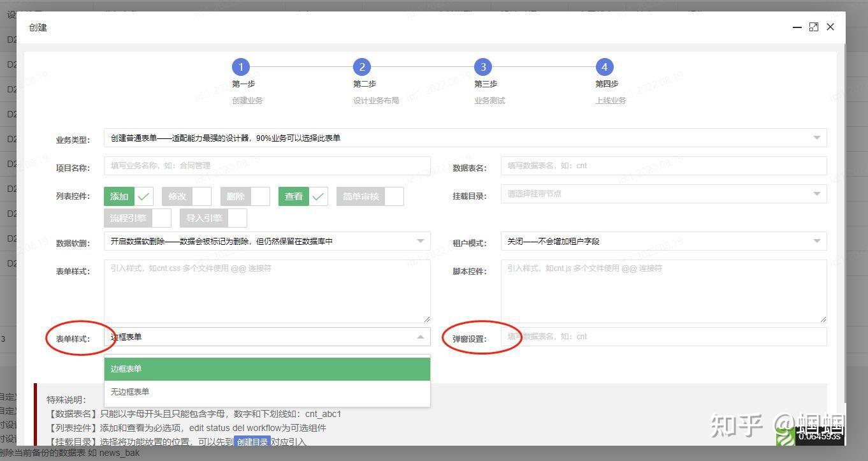Viewport: 868px width, 461px height.
Task: Click the step 3 业务测试 circle icon
Action: [x=483, y=66]
